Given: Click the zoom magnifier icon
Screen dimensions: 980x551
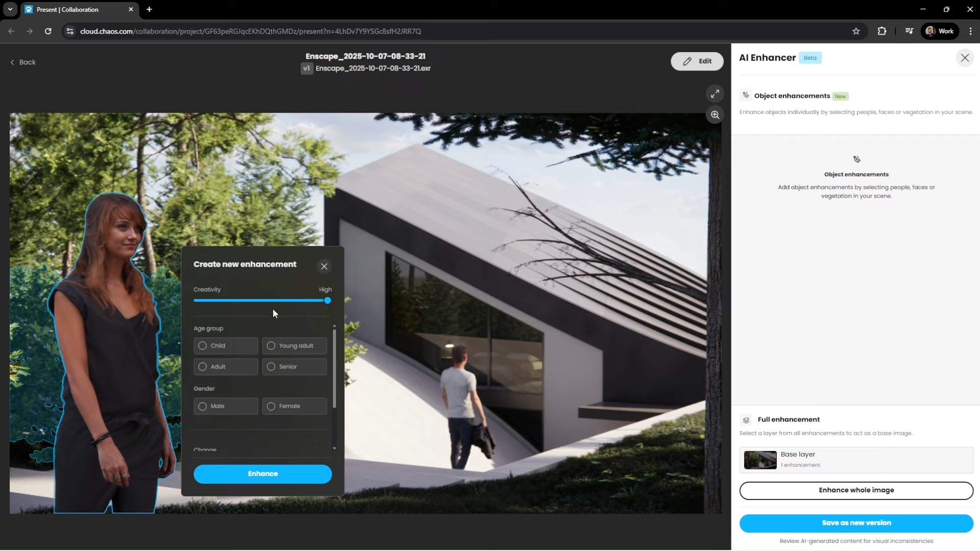Looking at the screenshot, I should (x=715, y=115).
